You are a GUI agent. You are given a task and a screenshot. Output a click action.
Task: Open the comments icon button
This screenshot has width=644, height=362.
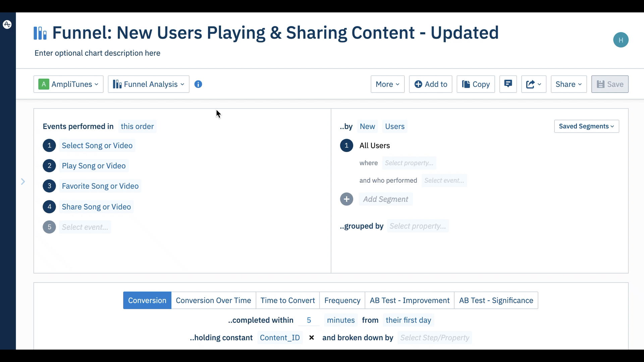(508, 84)
